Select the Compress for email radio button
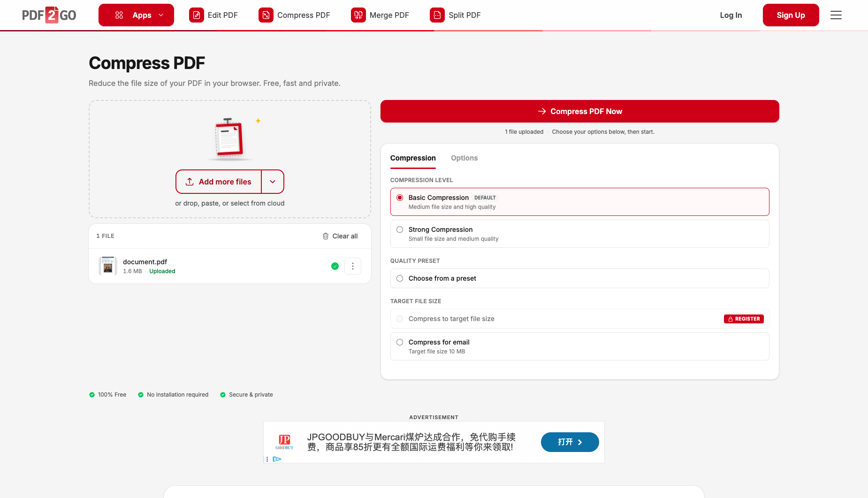Image resolution: width=868 pixels, height=498 pixels. [400, 342]
